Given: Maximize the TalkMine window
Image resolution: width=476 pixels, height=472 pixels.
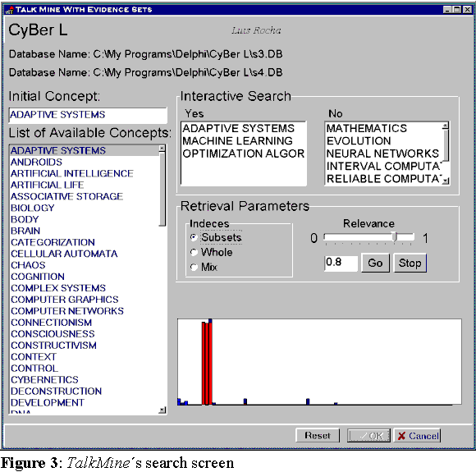Looking at the screenshot, I should (457, 10).
